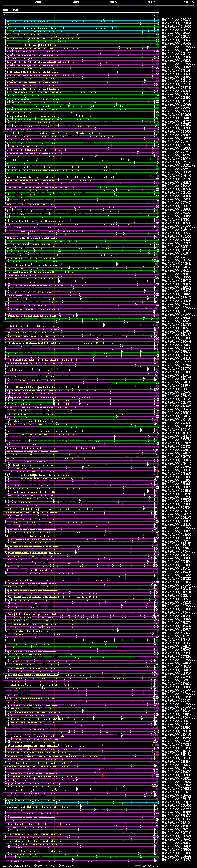
Task: Select the UniRef100_Q9FG07 label
Action: (177, 78)
